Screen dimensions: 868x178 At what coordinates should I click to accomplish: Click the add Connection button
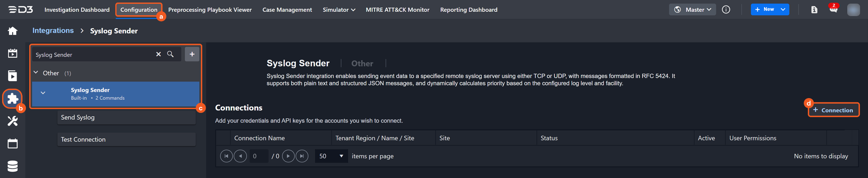coord(833,110)
